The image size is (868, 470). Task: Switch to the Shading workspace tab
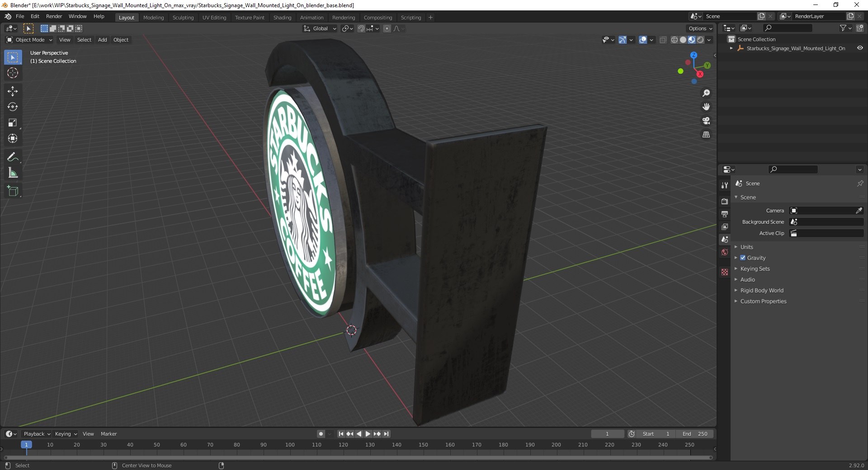coord(282,18)
